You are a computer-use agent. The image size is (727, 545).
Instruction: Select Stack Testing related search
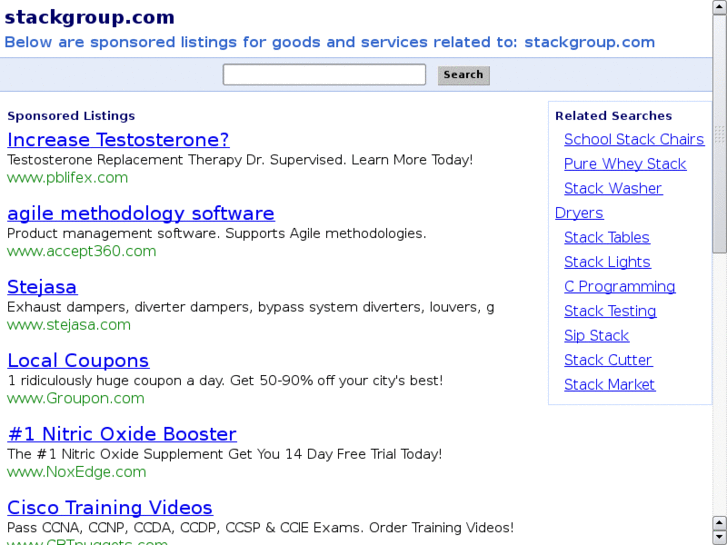[x=610, y=311]
